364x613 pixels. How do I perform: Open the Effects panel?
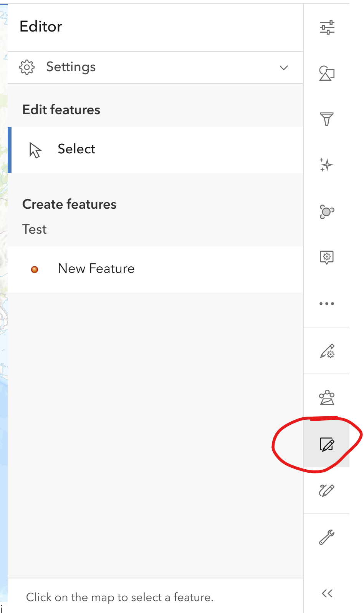tap(326, 164)
